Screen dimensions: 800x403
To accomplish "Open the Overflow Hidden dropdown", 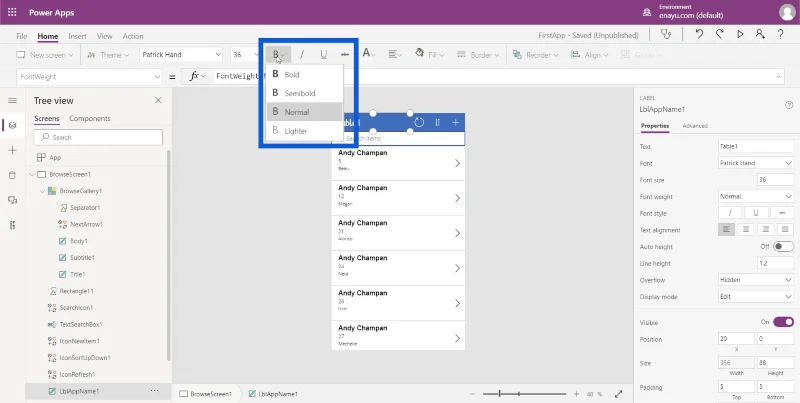I will 756,280.
